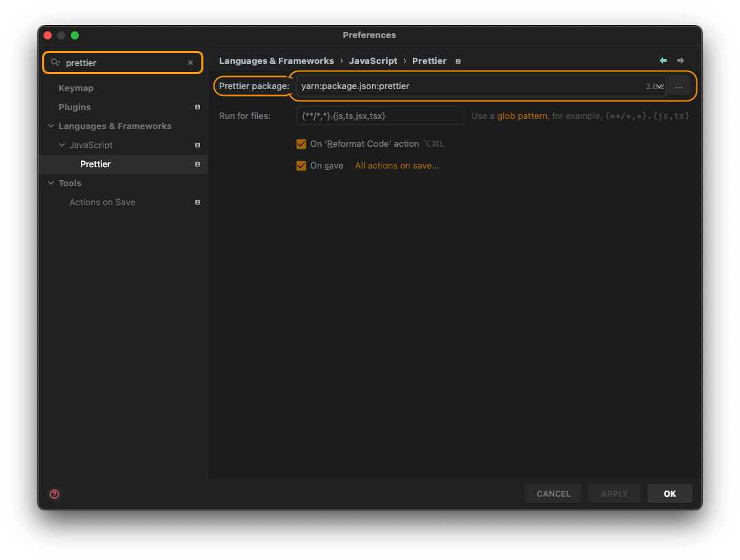Image resolution: width=740 pixels, height=560 pixels.
Task: Click the Run for files label
Action: [244, 116]
